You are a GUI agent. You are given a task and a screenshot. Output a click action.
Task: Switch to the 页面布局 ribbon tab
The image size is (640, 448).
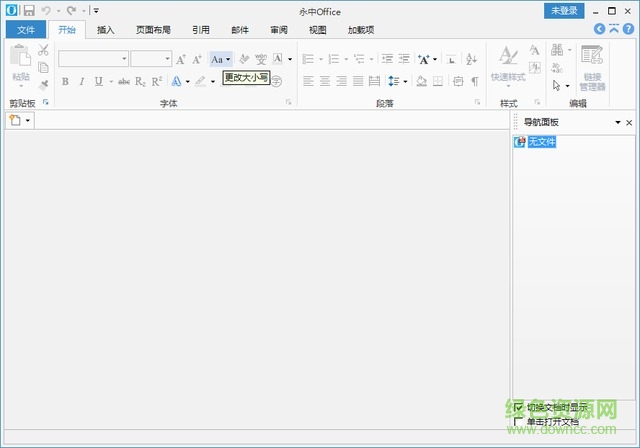[153, 30]
